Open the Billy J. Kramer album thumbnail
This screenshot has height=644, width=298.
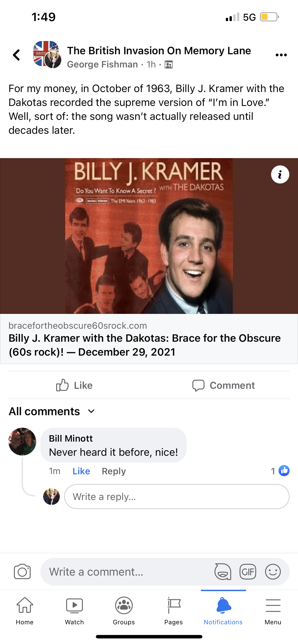click(149, 236)
